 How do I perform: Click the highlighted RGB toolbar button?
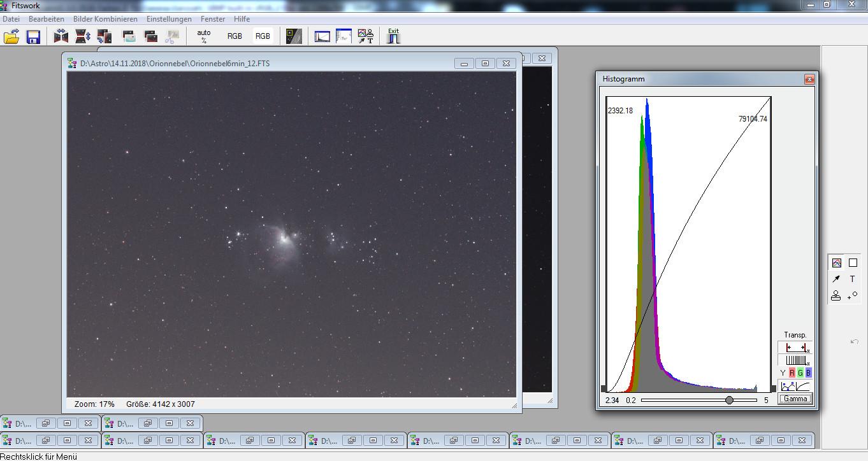pos(263,36)
